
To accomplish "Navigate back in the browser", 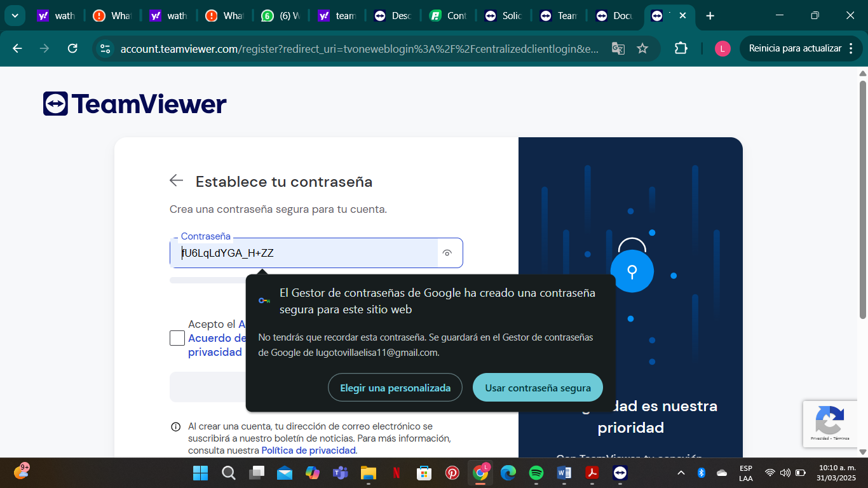I will click(17, 48).
